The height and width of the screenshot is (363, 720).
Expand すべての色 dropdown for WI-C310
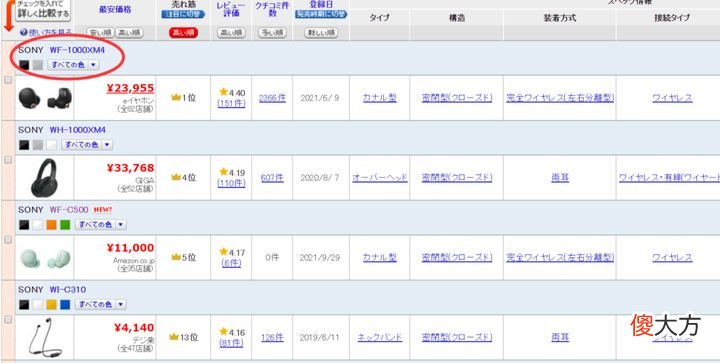point(101,305)
